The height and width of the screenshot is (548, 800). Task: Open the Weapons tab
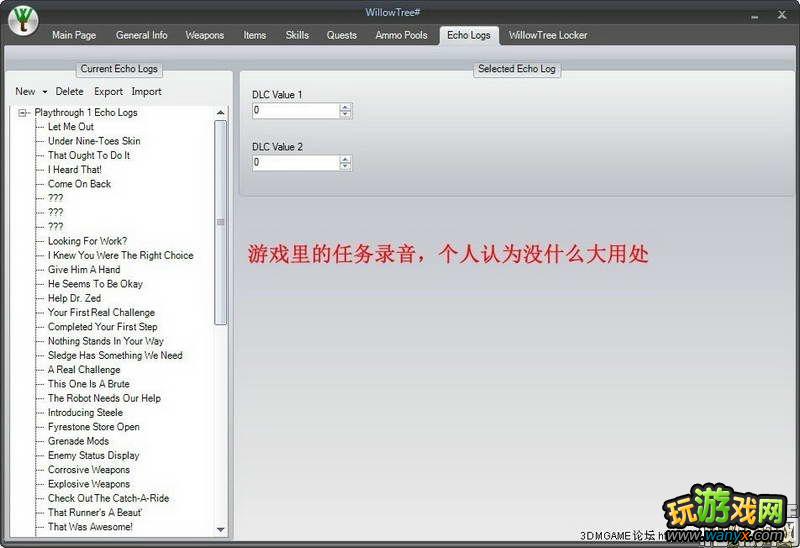pyautogui.click(x=205, y=35)
